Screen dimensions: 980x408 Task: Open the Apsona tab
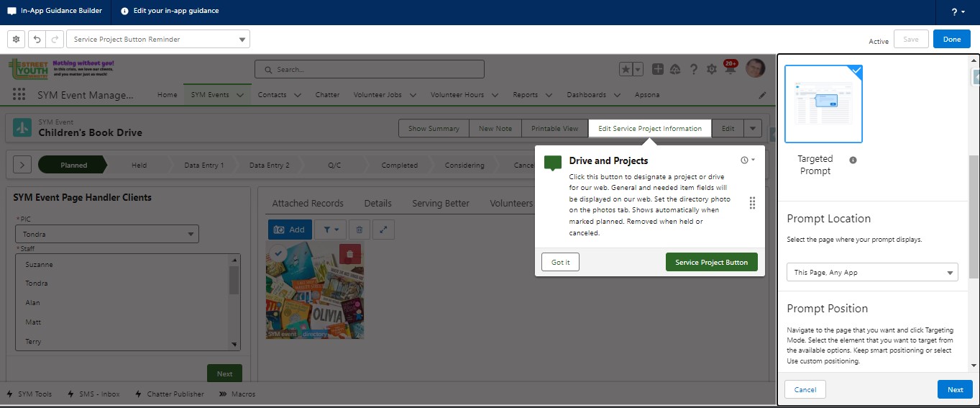[647, 95]
